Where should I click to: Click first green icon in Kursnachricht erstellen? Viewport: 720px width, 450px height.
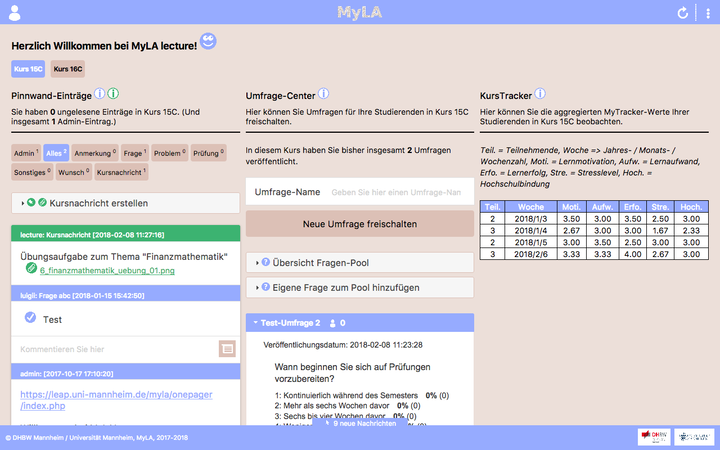[x=31, y=202]
